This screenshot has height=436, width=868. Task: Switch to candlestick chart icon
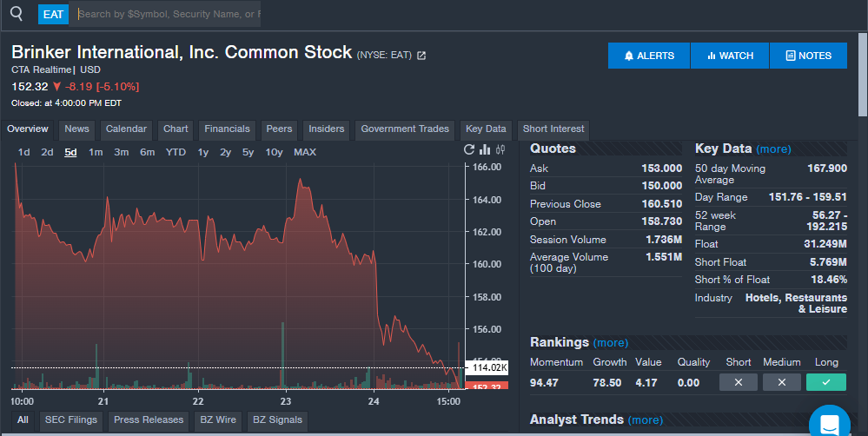point(500,149)
